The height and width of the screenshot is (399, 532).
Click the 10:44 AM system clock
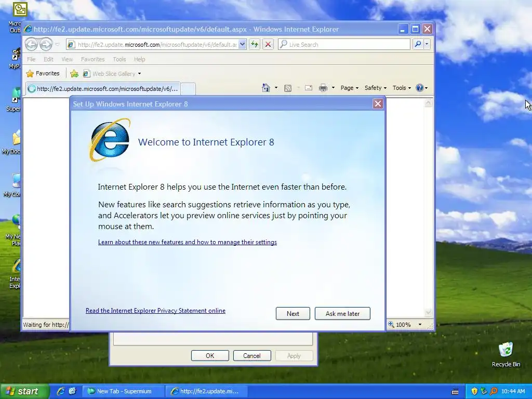(513, 392)
